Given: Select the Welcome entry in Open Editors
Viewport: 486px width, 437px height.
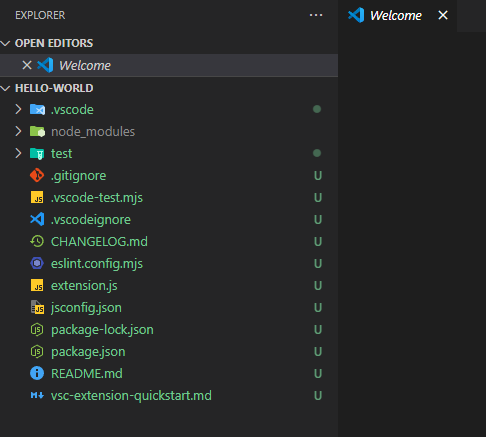Looking at the screenshot, I should 169,65.
